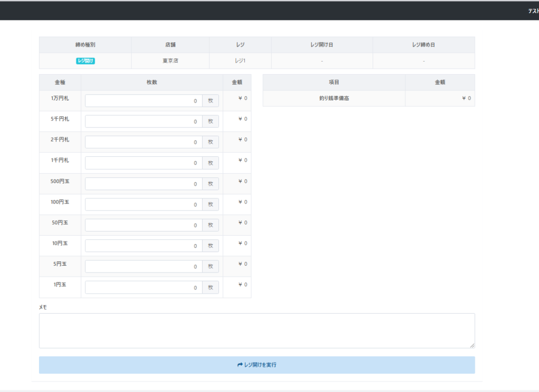Click the 項目 column header
Viewport: 539px width, 392px height.
(x=334, y=83)
